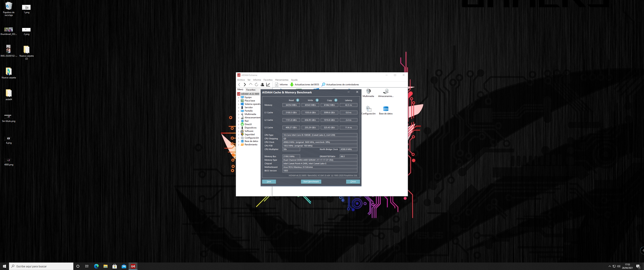Open the Archivo menu
Viewport: 644px width, 270px height.
click(x=241, y=80)
